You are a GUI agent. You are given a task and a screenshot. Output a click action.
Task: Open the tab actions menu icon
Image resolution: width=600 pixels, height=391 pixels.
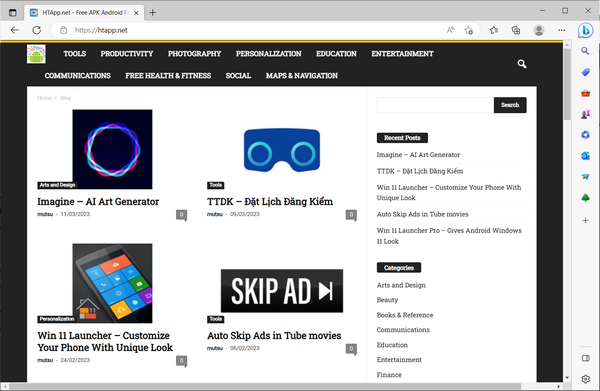[13, 13]
